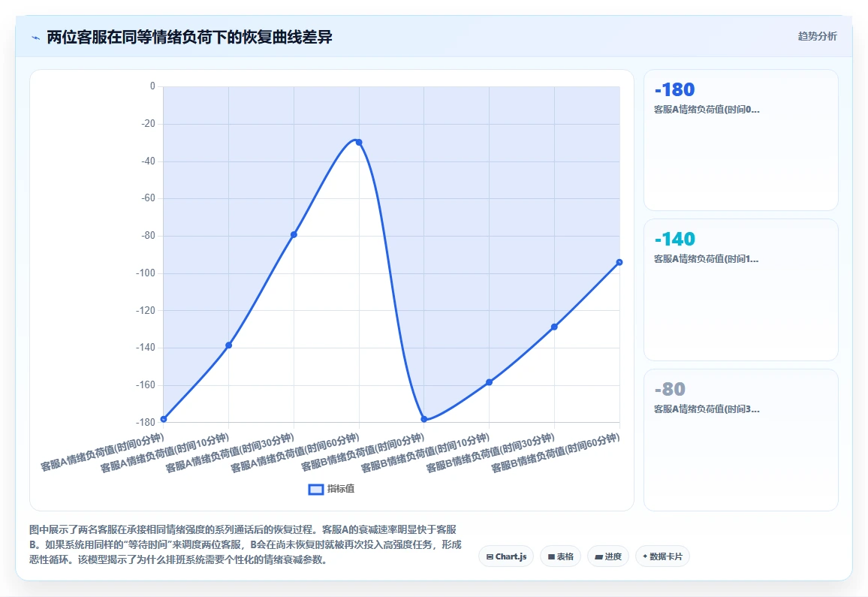Click data point 客服B 时间0分钟
Screen dimensions: 868x597
pyautogui.click(x=424, y=419)
